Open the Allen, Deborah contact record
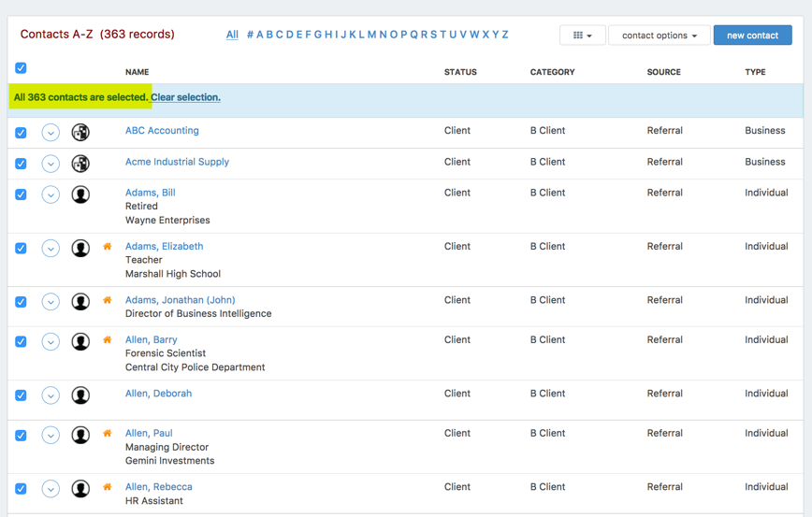 point(158,394)
